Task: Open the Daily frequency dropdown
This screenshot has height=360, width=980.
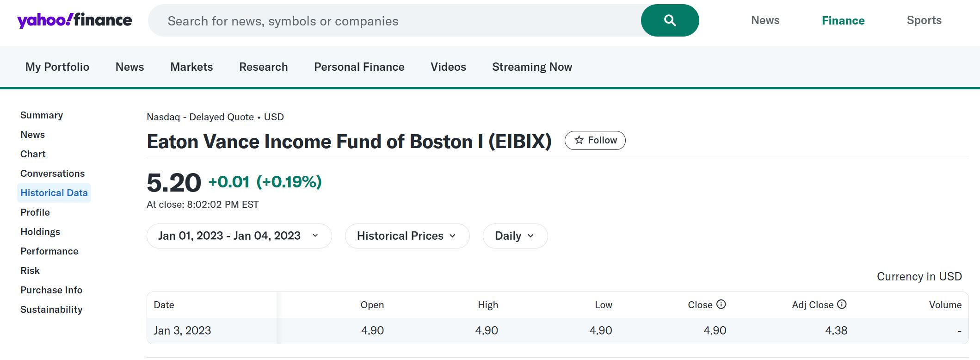Action: [514, 236]
